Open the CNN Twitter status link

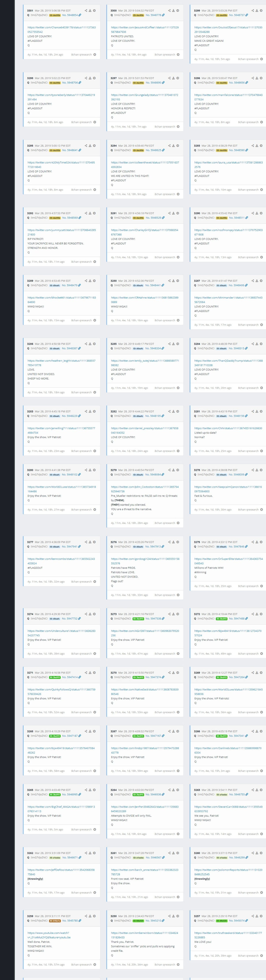coord(228,428)
